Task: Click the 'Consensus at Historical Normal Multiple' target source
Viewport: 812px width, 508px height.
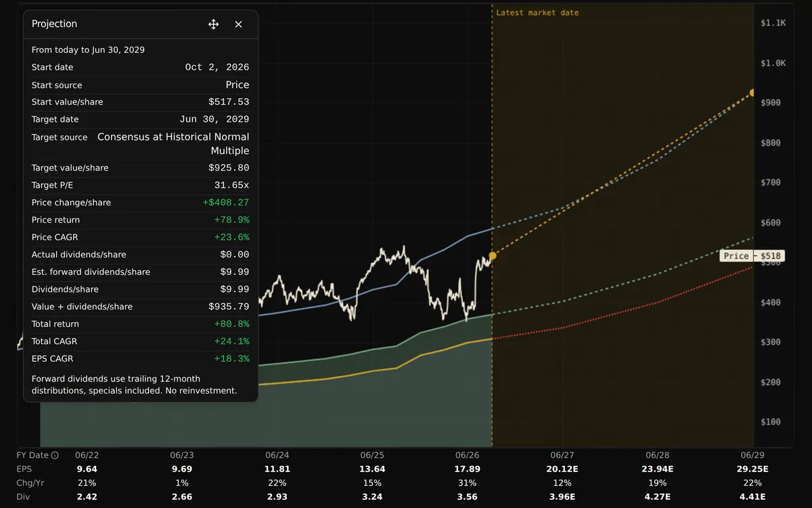Action: (x=173, y=144)
